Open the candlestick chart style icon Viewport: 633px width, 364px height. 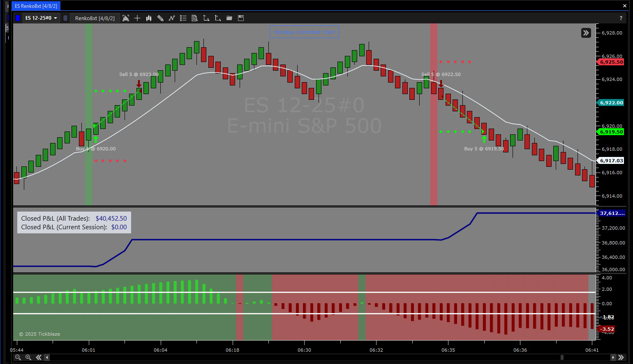(x=149, y=18)
